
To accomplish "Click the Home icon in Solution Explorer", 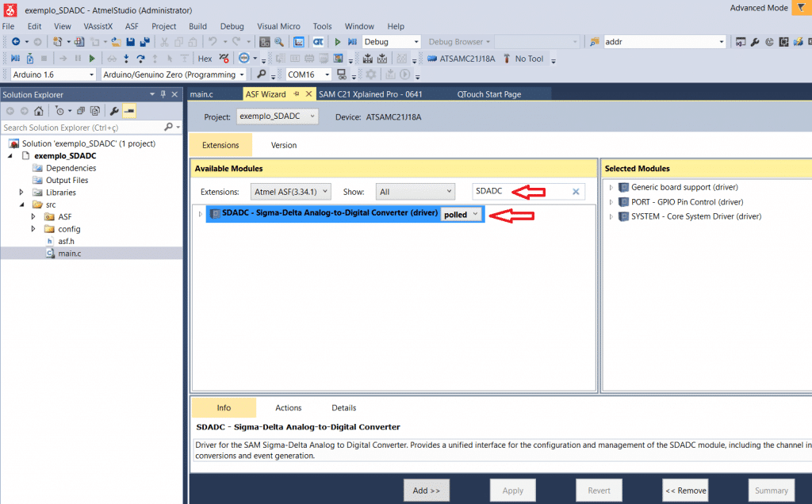I will coord(38,111).
